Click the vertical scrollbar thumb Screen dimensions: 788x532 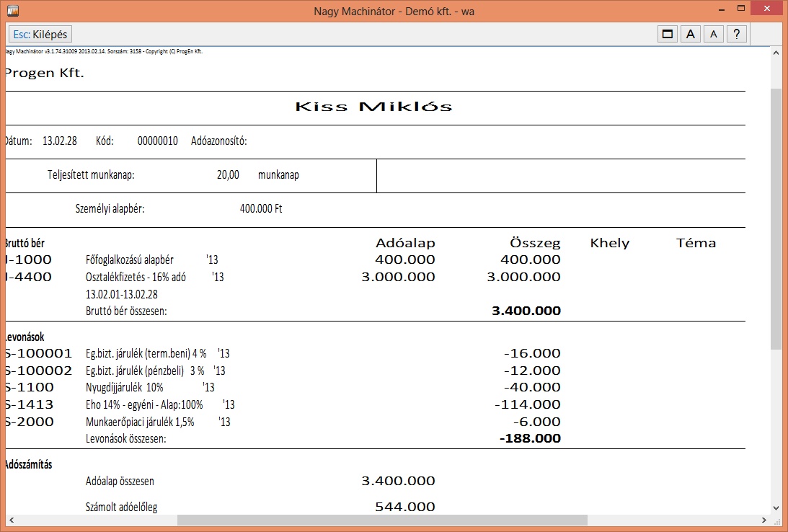(776, 216)
